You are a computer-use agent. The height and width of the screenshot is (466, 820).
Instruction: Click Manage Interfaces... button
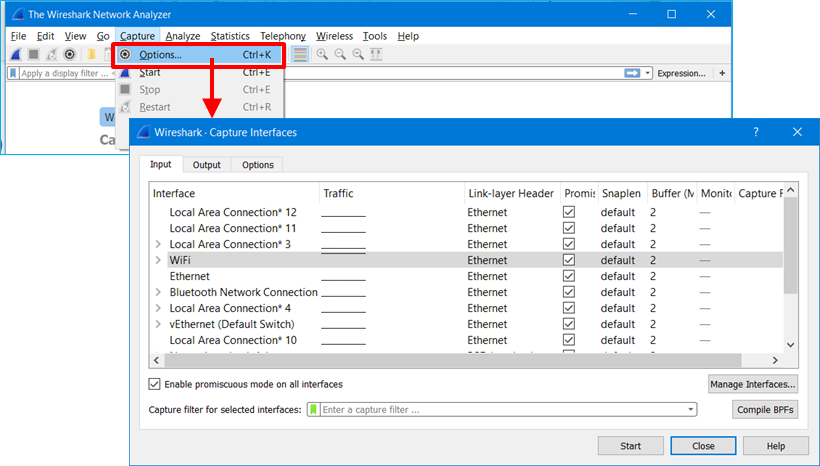(753, 384)
